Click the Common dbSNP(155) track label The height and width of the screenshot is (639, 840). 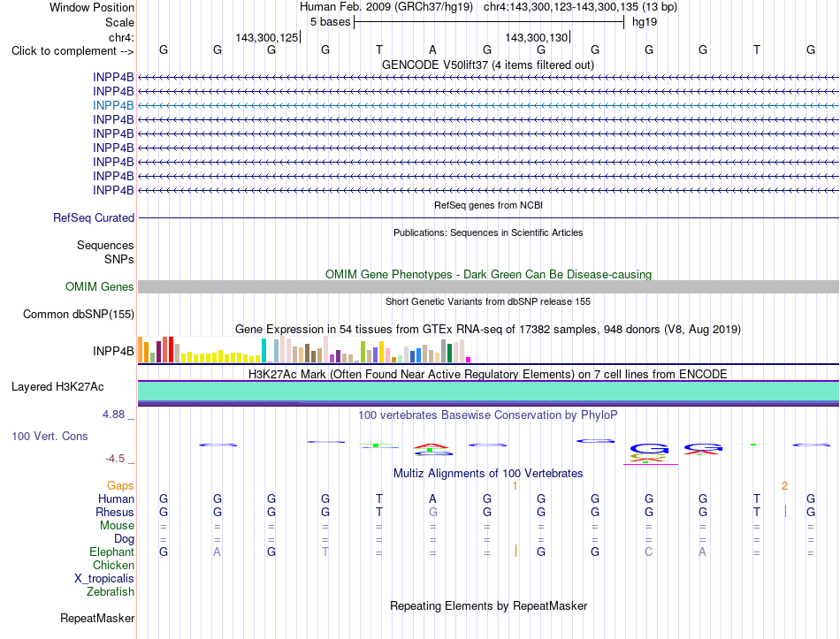(x=79, y=315)
